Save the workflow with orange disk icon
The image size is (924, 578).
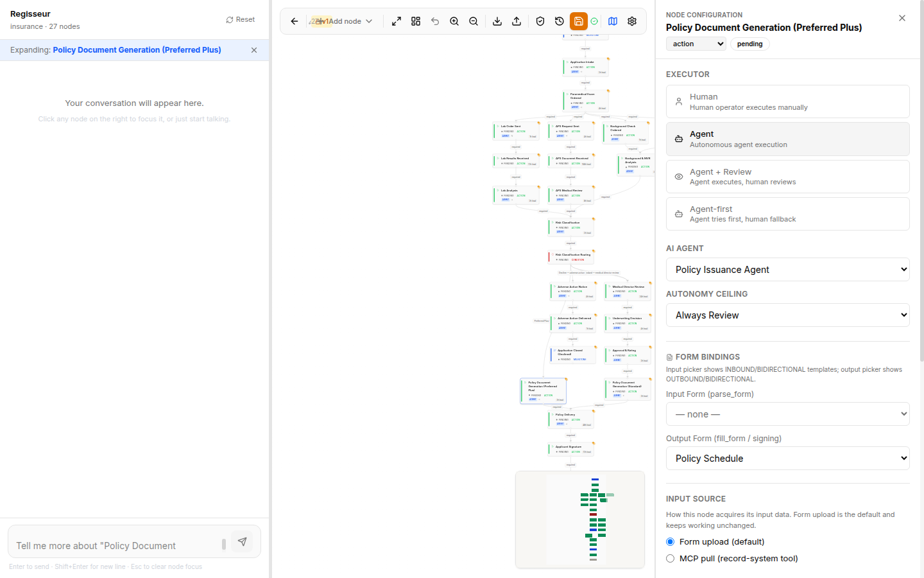click(579, 21)
